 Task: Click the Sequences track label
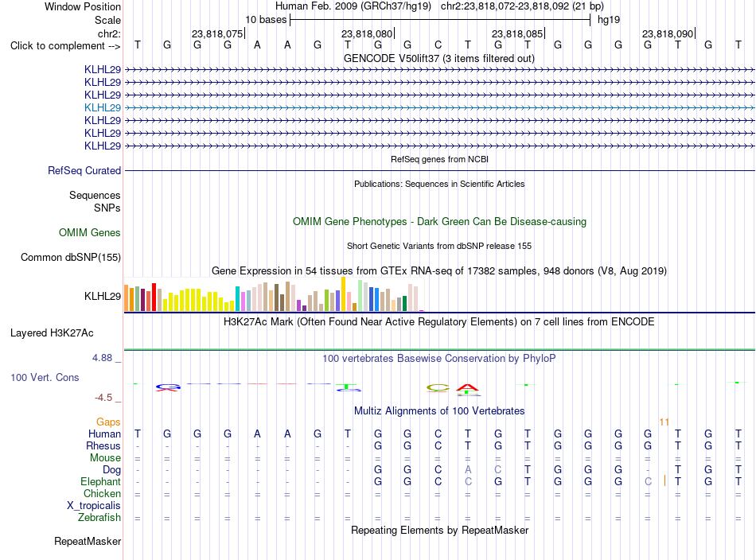(x=95, y=195)
